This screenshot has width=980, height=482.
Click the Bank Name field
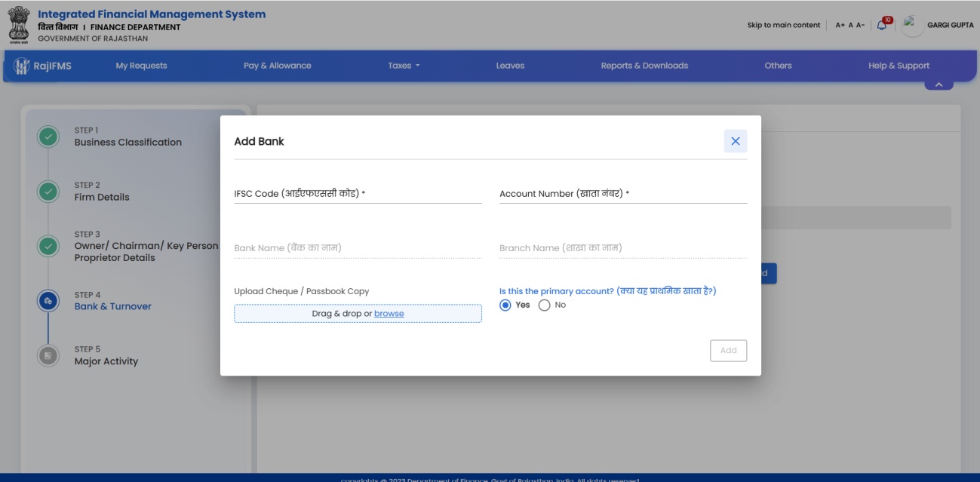358,248
